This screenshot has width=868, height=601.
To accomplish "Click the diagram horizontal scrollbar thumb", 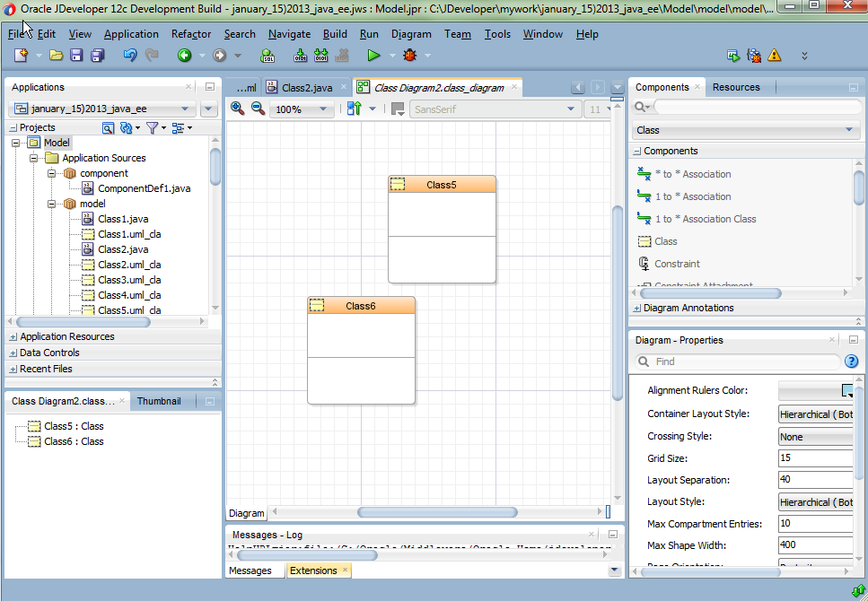I will point(437,512).
